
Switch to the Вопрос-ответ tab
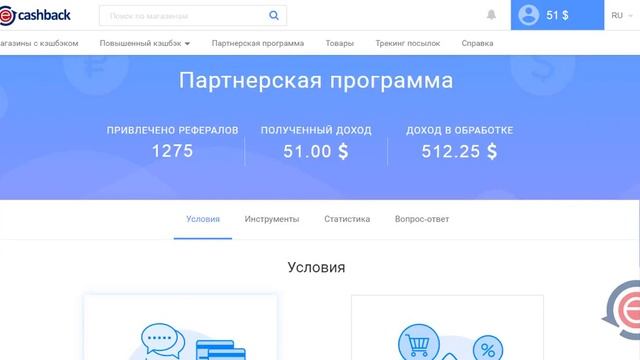click(422, 219)
